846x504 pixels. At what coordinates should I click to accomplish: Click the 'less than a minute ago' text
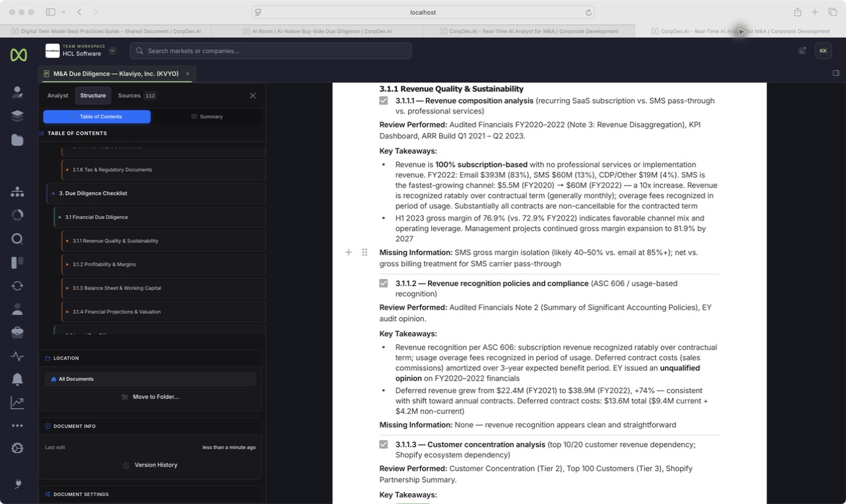(x=229, y=448)
